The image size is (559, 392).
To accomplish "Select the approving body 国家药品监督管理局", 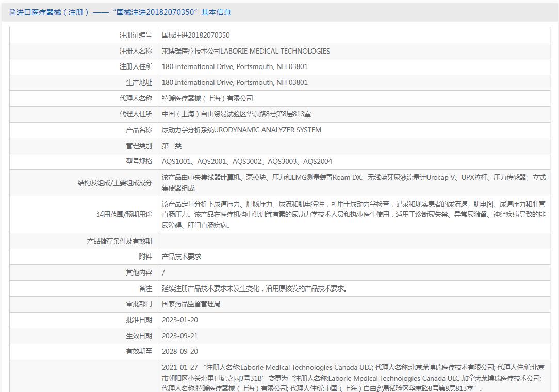I will pos(191,304).
